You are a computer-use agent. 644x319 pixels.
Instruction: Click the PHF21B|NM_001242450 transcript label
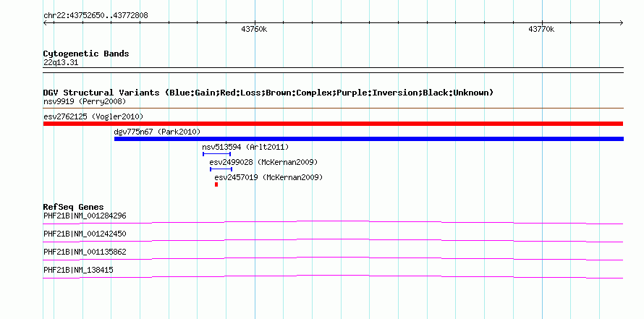85,234
